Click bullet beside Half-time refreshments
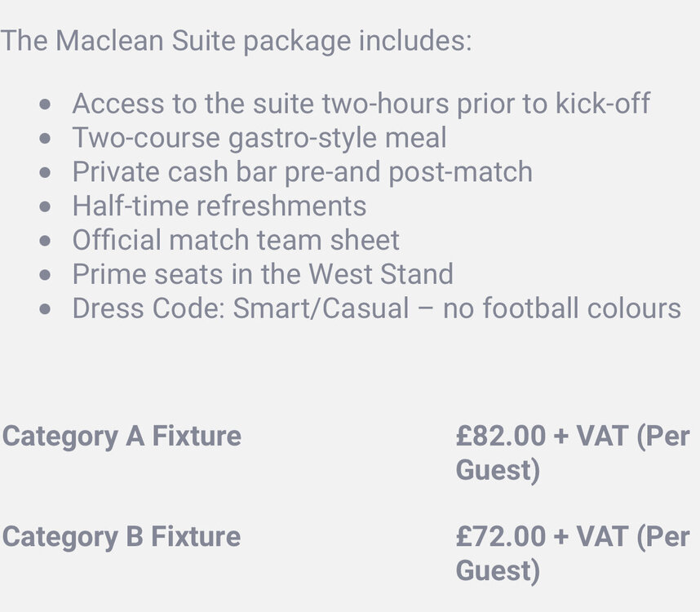Viewport: 700px width, 612px height. (x=45, y=207)
